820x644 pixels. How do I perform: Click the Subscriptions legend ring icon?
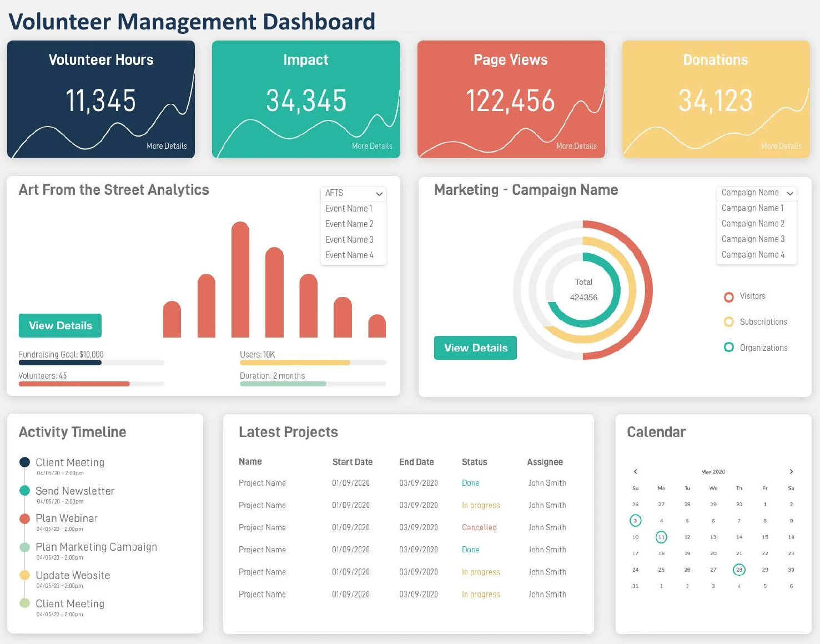click(x=729, y=322)
